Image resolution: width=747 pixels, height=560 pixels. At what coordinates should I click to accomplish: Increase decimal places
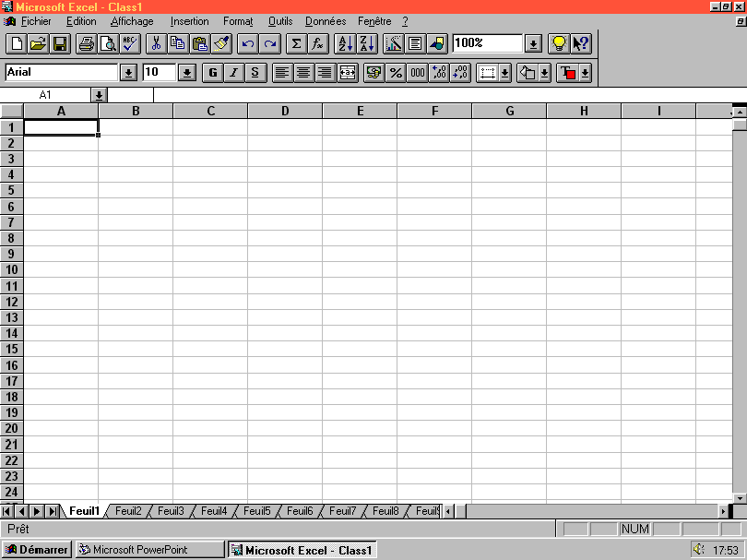coord(439,73)
